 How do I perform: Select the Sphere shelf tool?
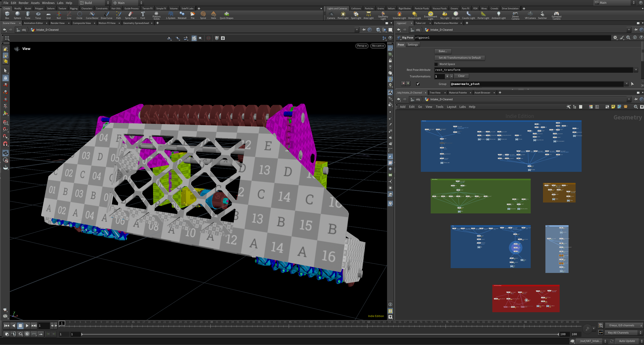[17, 15]
